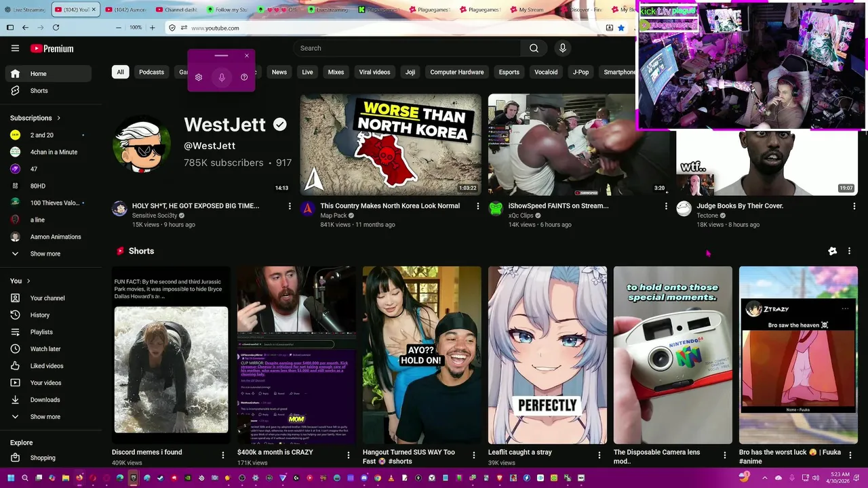
Task: Open options for 'This Country Makes North Korea' video
Action: pyautogui.click(x=477, y=206)
